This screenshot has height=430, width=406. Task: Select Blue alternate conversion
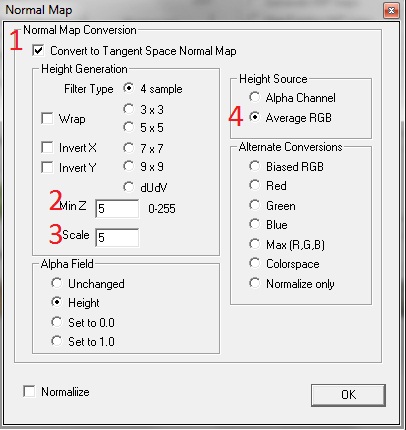click(254, 224)
